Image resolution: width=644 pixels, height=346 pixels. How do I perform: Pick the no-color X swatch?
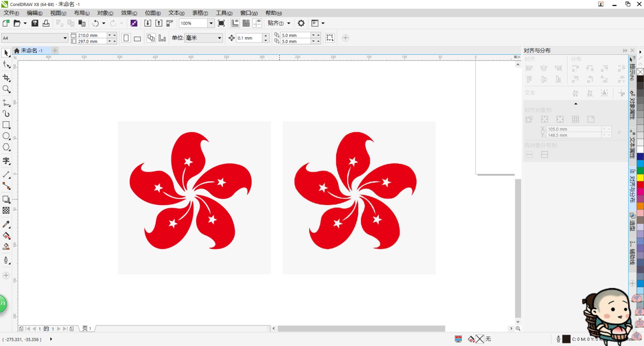pos(640,72)
